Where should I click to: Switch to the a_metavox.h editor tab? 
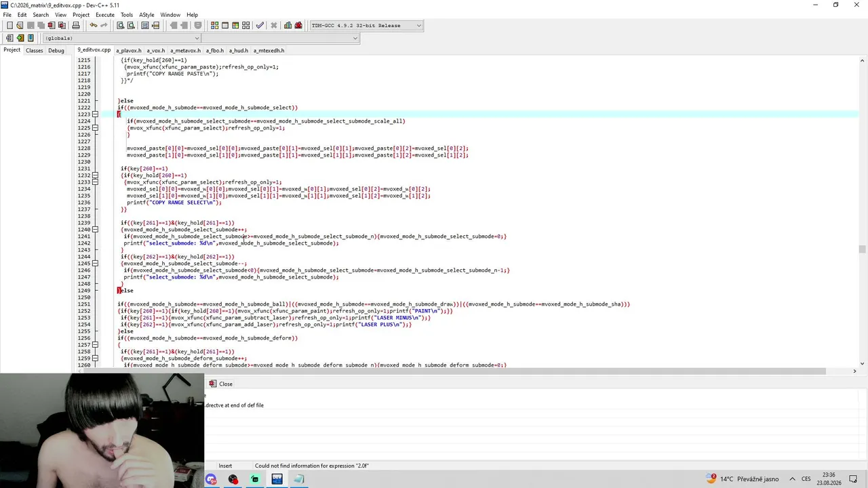coord(186,51)
